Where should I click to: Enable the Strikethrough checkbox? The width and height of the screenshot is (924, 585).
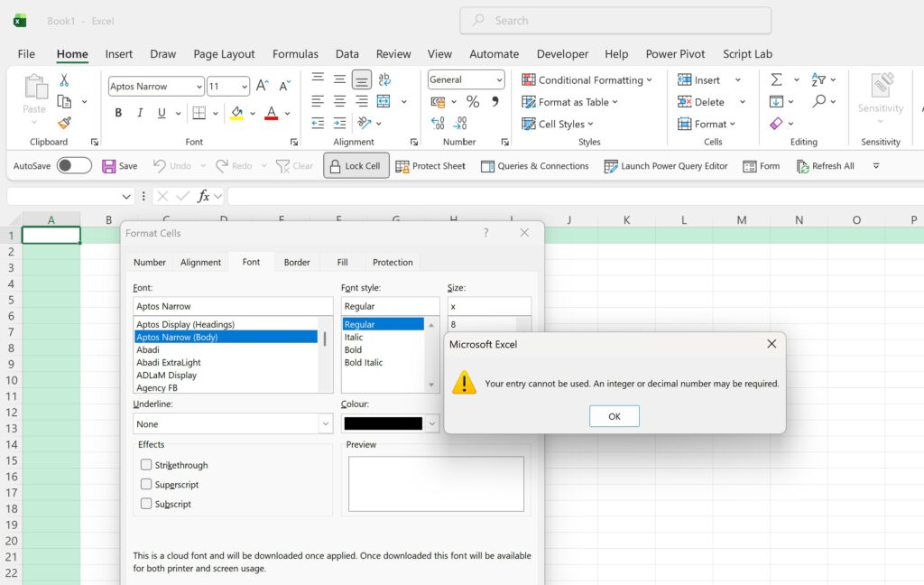(146, 465)
